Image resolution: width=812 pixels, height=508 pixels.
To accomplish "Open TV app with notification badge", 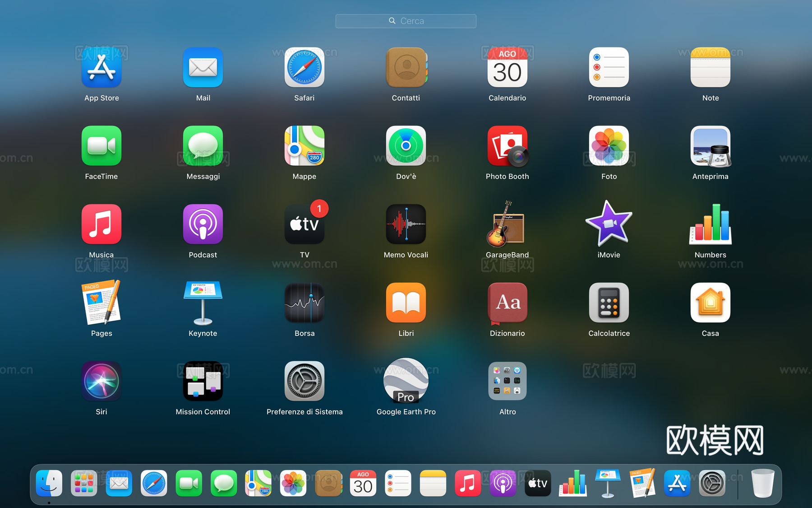I will pyautogui.click(x=304, y=224).
